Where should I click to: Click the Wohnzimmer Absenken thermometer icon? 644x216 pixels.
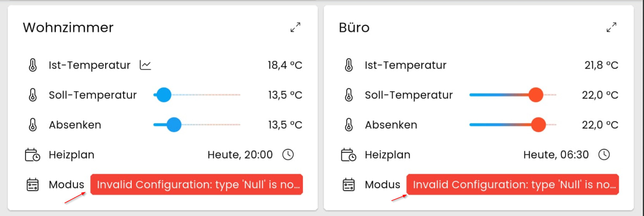[x=33, y=125]
